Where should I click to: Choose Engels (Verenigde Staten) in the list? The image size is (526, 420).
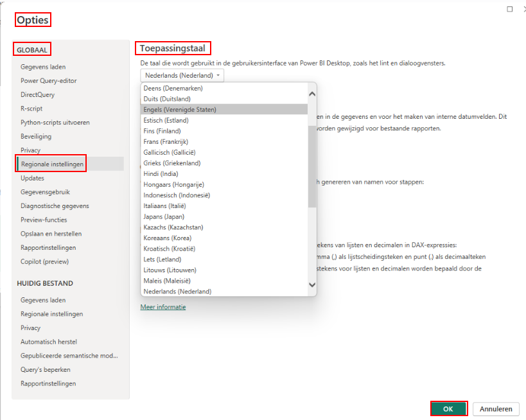pos(224,110)
